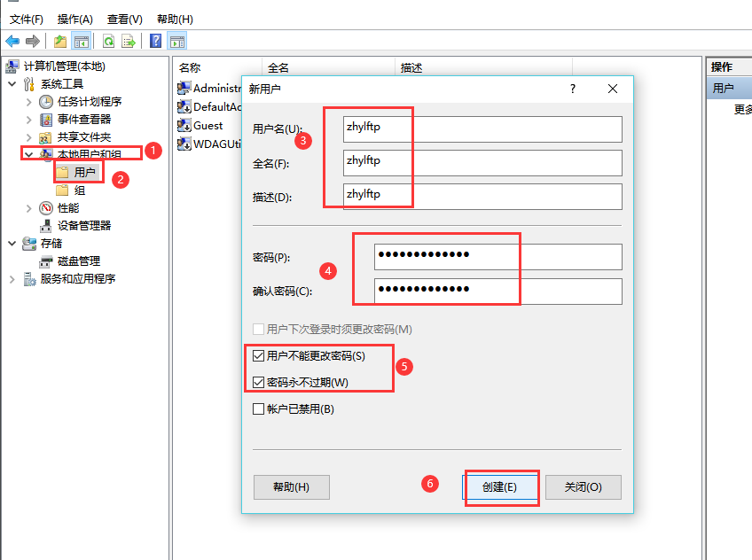Open help via the blue question mark icon
This screenshot has height=560, width=752.
155,40
